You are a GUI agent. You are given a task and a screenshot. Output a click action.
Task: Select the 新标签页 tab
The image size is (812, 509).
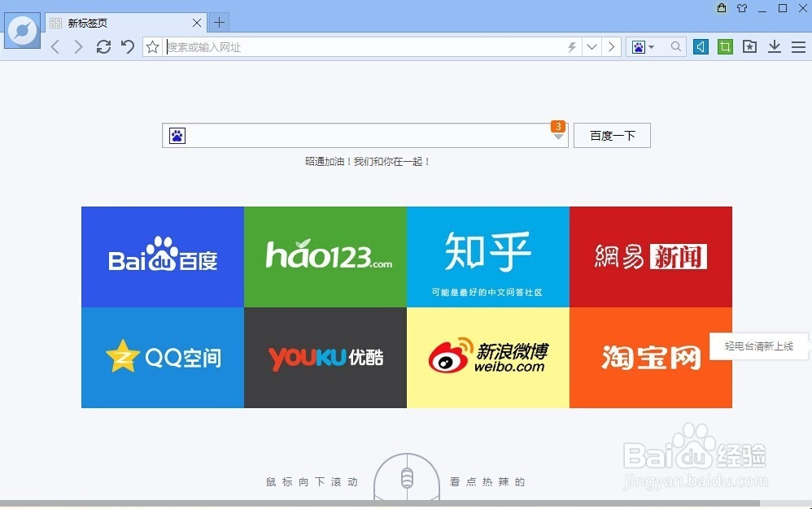(126, 23)
